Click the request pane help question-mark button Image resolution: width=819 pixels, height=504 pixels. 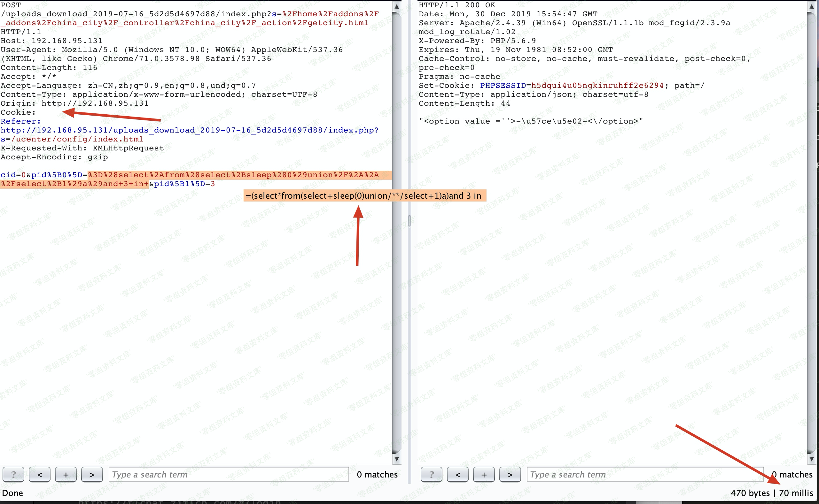pos(13,474)
